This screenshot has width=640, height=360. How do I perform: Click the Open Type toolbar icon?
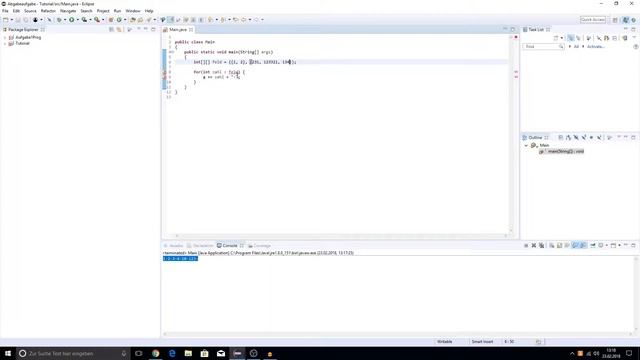[x=133, y=20]
